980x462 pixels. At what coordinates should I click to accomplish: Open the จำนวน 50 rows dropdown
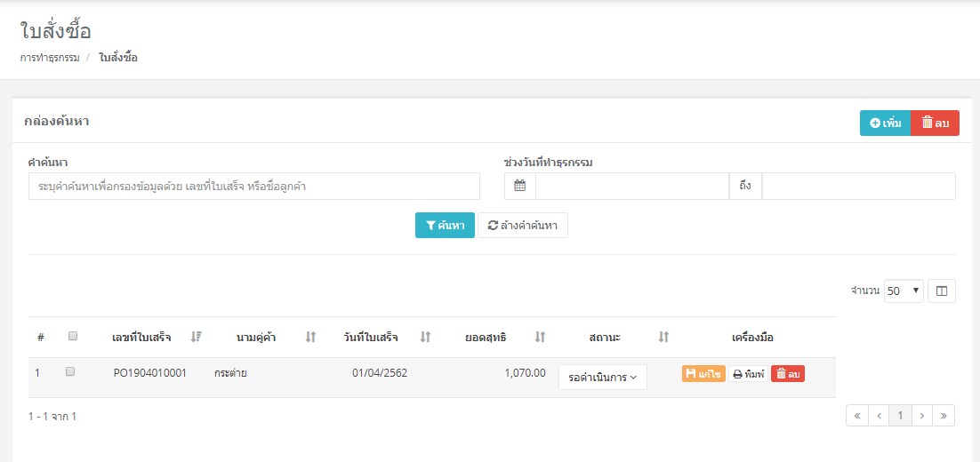tap(904, 291)
